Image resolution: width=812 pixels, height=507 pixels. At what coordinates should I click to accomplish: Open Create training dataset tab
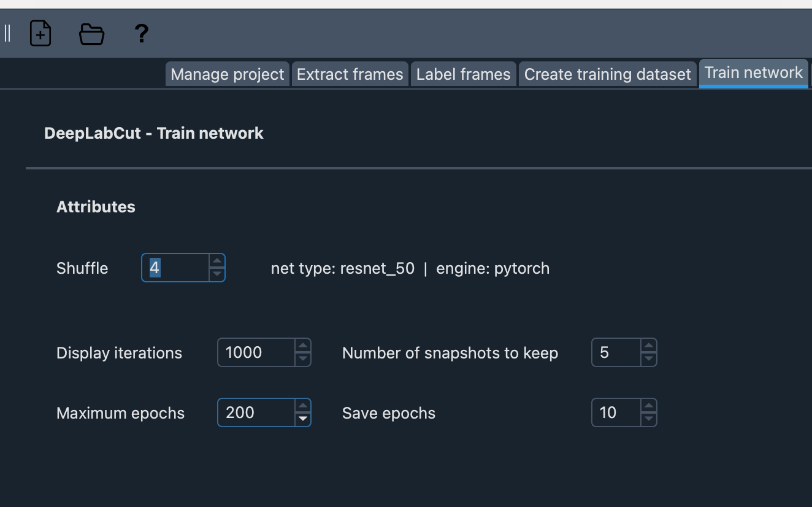tap(608, 74)
